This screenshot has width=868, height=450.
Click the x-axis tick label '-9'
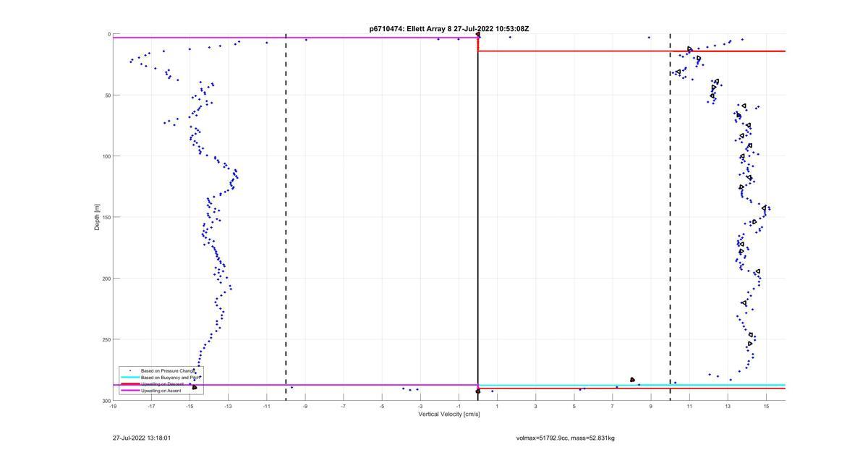pos(305,406)
